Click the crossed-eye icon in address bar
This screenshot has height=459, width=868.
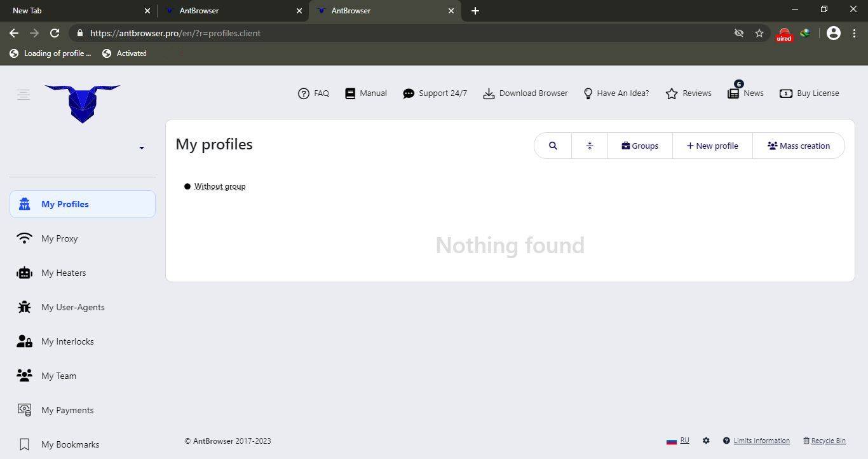click(739, 33)
